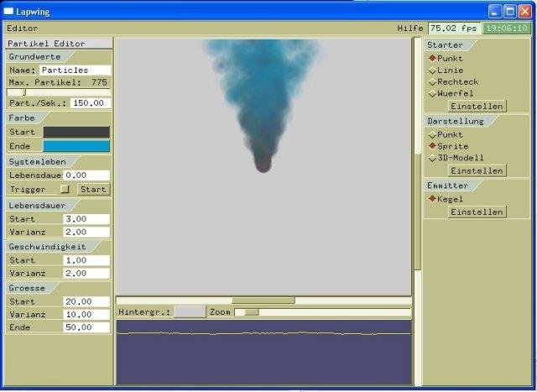Open the Editor menu
The image size is (537, 392).
[x=22, y=28]
